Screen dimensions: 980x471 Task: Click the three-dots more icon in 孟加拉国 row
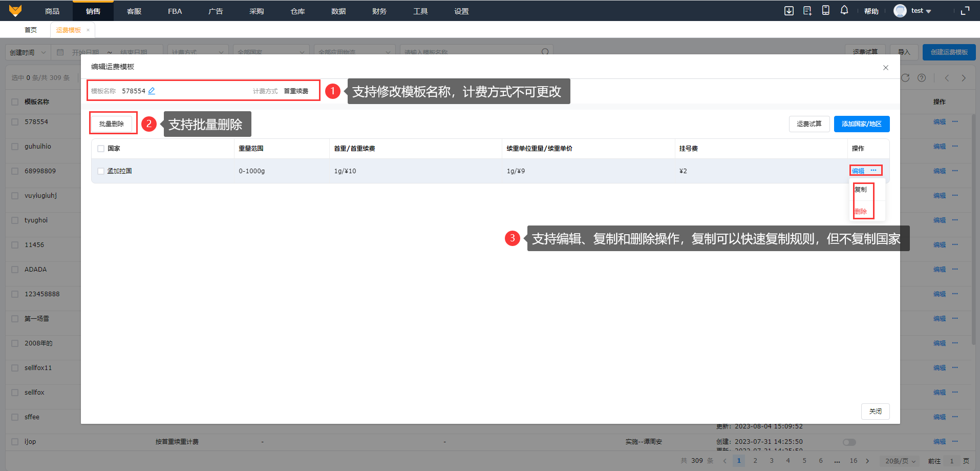pyautogui.click(x=874, y=170)
